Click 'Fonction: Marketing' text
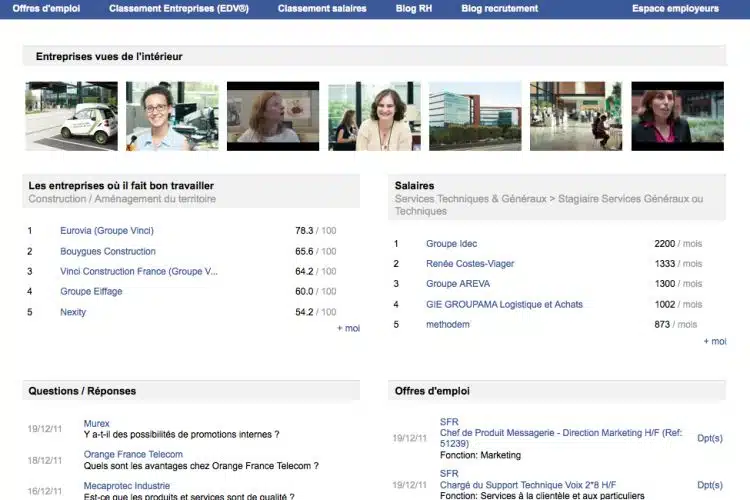 (x=480, y=455)
